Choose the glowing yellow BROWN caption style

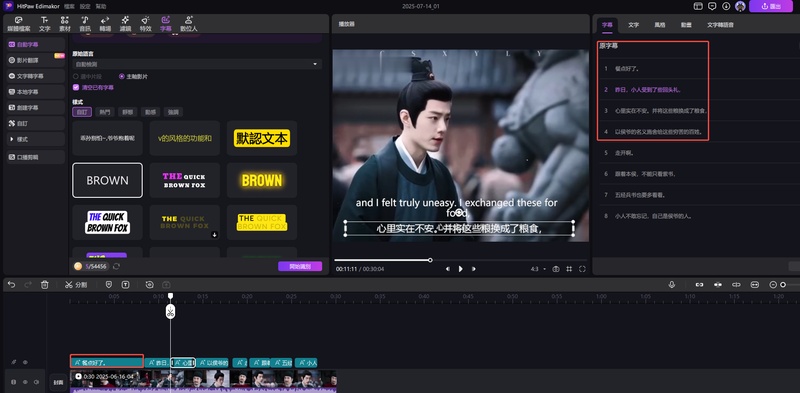click(262, 180)
